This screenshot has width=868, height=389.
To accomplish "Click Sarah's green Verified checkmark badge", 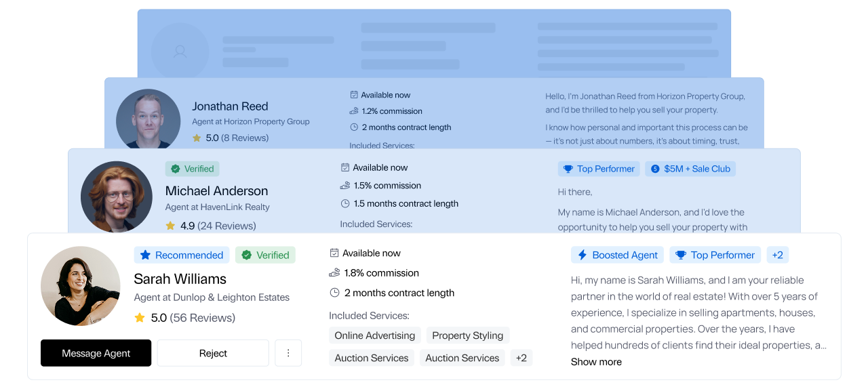I will (x=265, y=255).
